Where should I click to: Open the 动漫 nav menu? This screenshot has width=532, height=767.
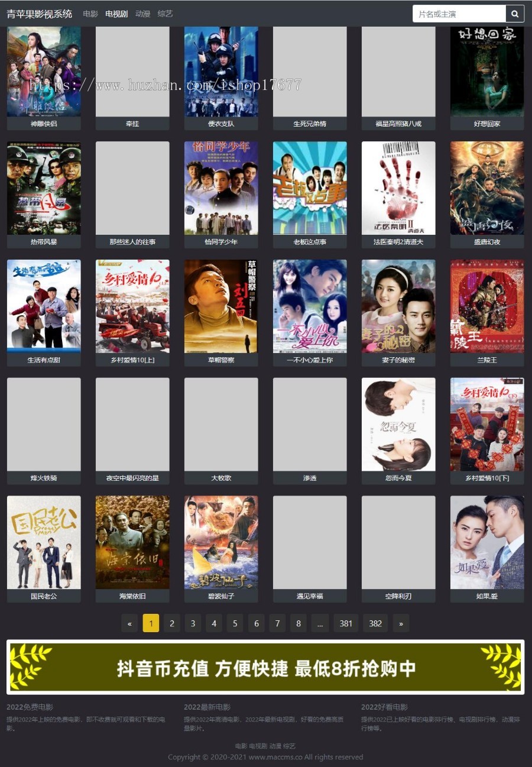[x=142, y=14]
